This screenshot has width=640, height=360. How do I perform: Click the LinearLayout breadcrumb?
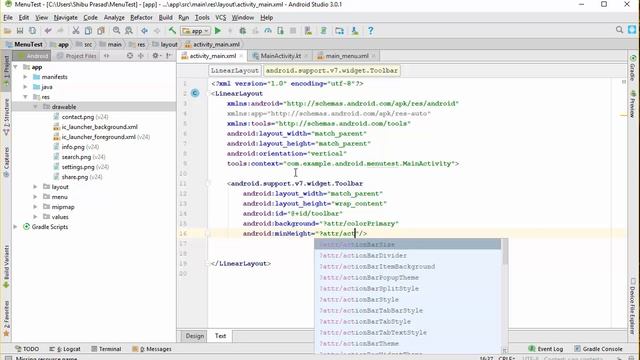(235, 71)
